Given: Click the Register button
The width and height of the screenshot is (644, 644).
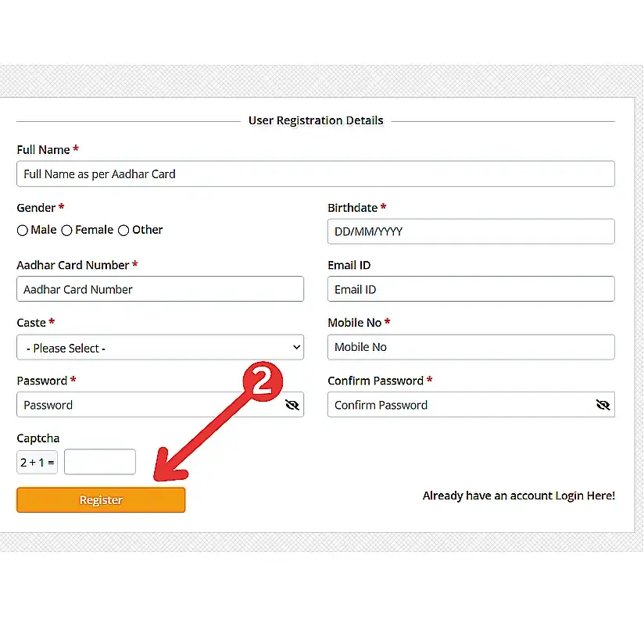Looking at the screenshot, I should (100, 499).
